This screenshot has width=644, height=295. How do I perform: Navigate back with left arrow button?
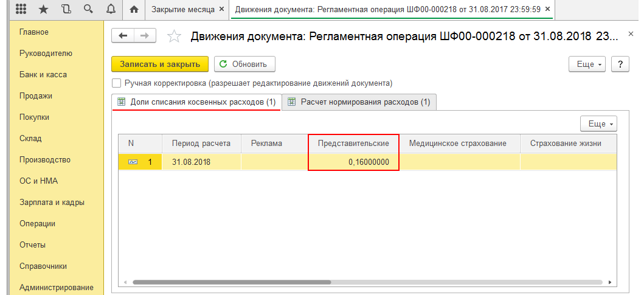click(123, 36)
